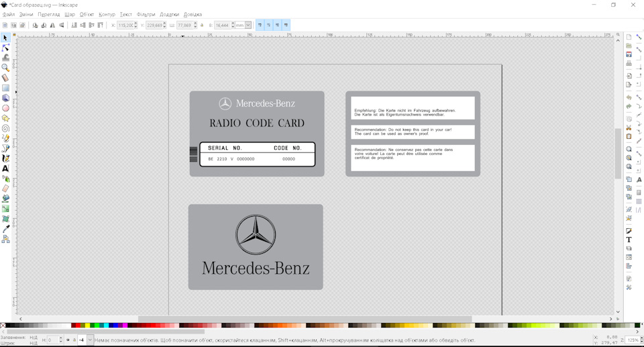
Task: Select the Gradient tool
Action: (x=5, y=209)
